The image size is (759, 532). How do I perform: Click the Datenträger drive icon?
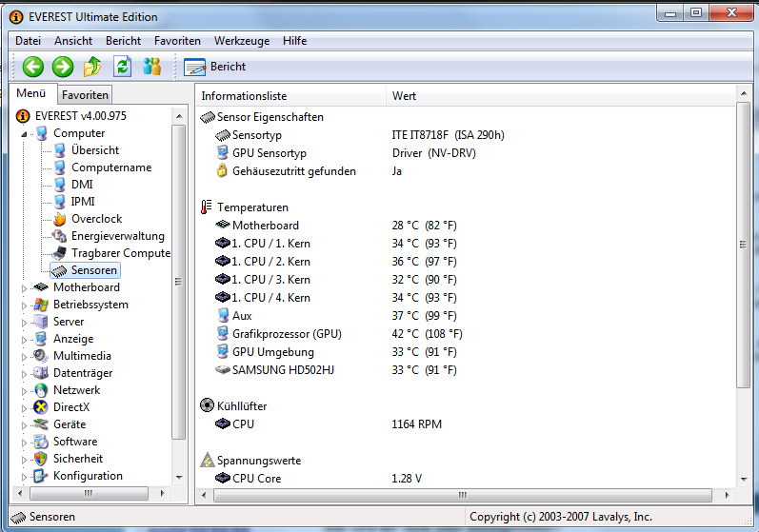41,373
